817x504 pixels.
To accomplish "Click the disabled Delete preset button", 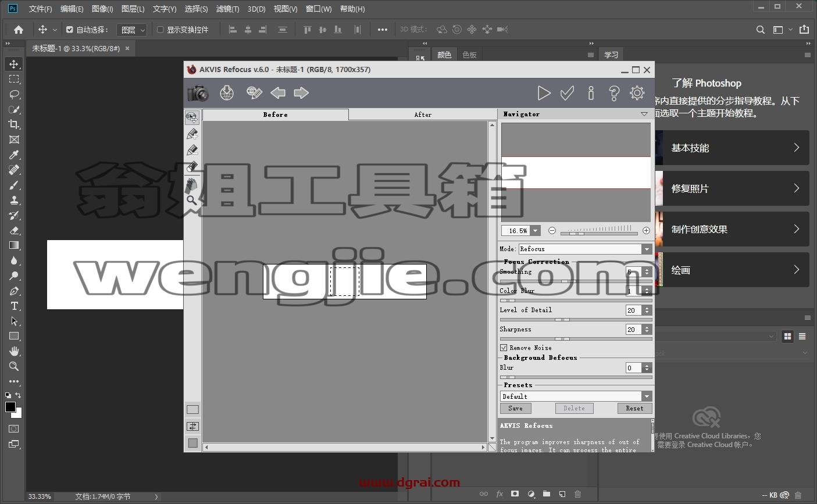I will pyautogui.click(x=574, y=408).
